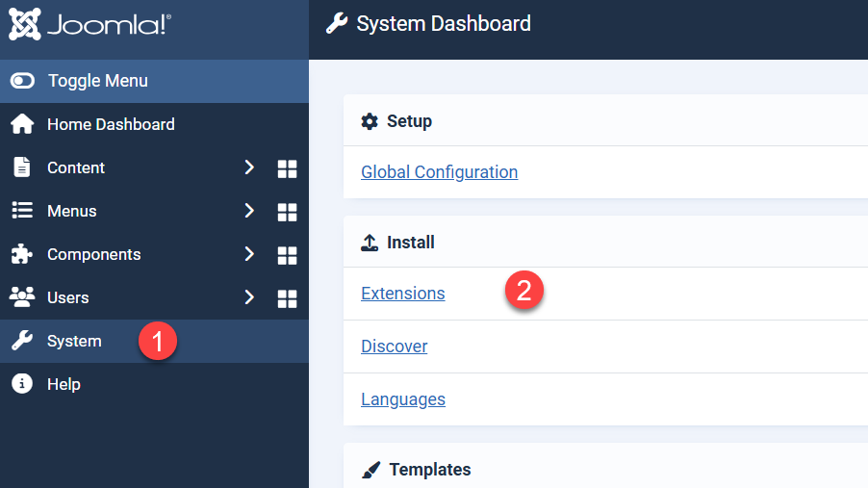
Task: Select System in the sidebar
Action: 74,341
